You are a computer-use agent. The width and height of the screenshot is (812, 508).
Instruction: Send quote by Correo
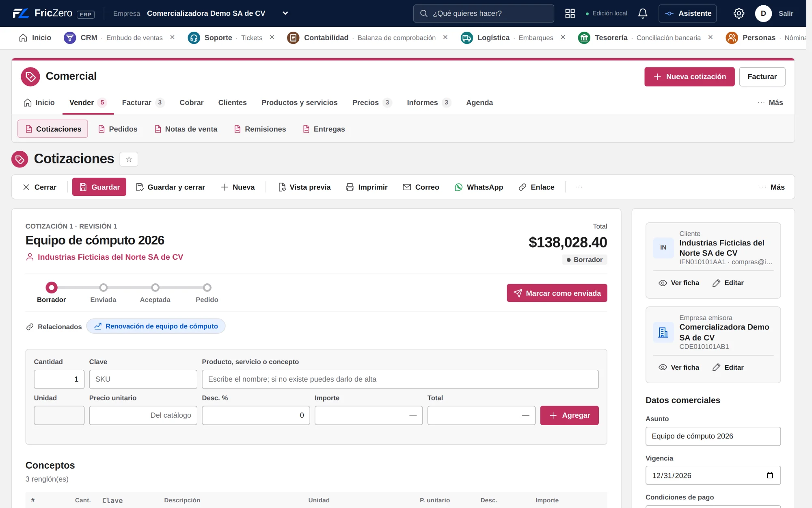coord(421,187)
